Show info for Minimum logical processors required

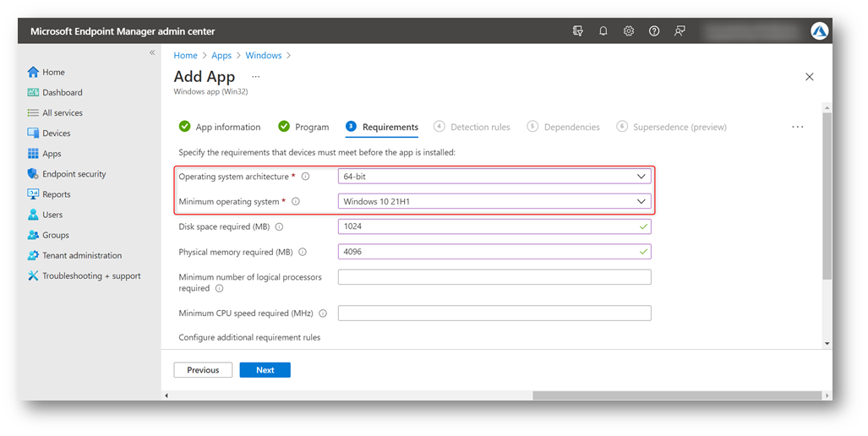(x=219, y=288)
